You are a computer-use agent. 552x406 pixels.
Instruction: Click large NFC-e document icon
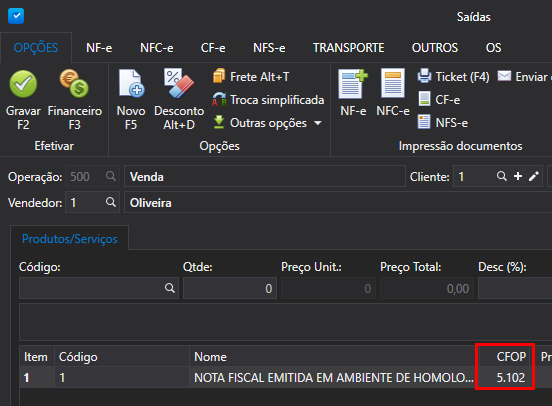[393, 83]
